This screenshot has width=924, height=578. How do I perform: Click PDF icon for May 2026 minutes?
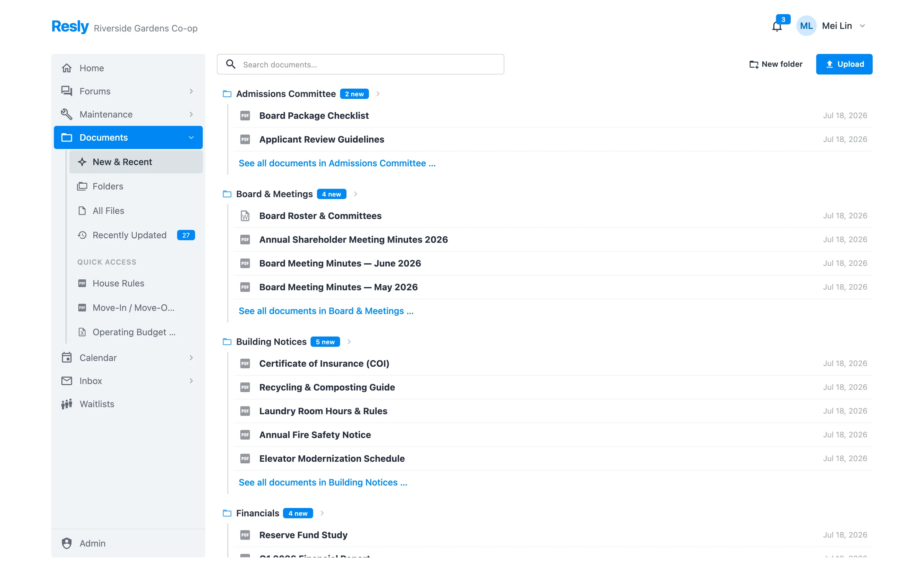245,287
